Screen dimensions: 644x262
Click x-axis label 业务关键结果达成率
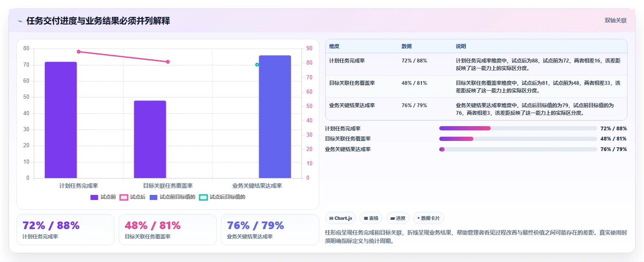pos(257,186)
